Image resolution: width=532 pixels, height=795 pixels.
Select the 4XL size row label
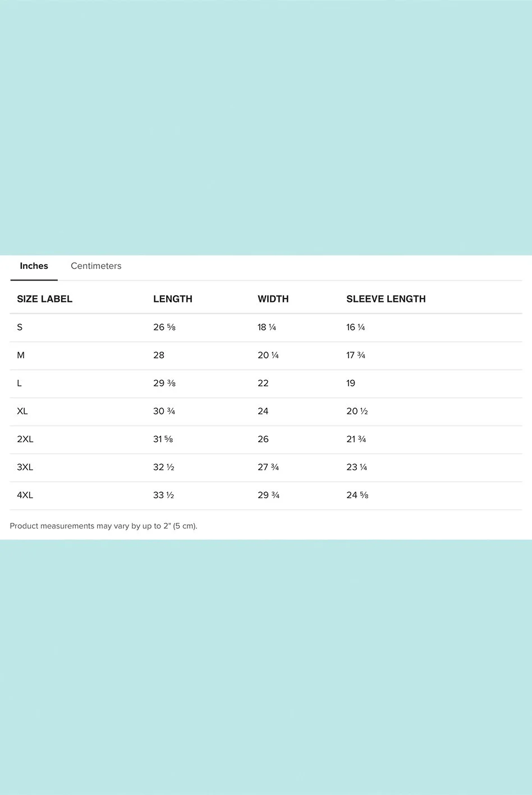click(x=25, y=495)
